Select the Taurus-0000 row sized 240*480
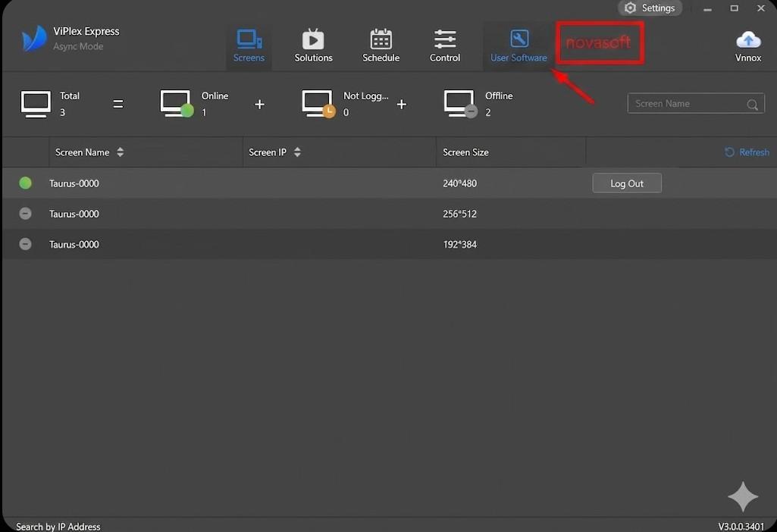 click(x=389, y=183)
